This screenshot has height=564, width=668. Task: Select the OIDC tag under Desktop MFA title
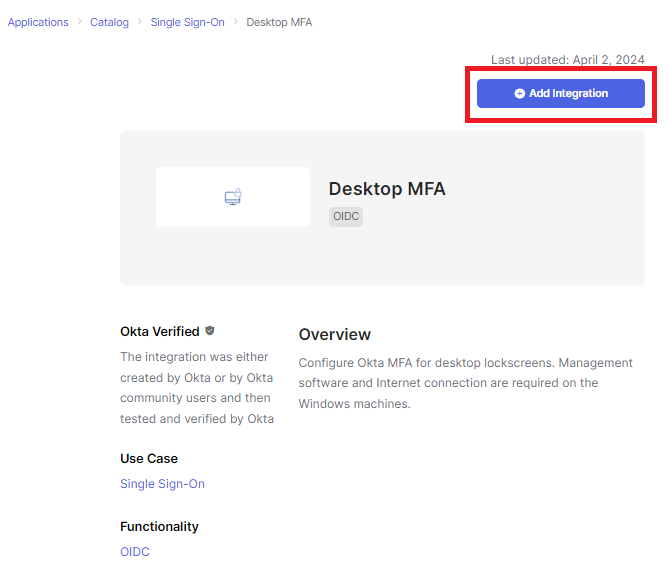[346, 216]
